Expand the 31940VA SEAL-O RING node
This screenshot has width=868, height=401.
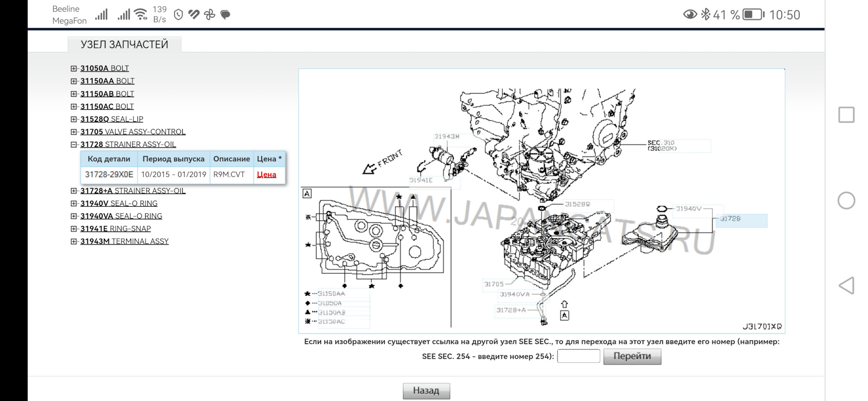point(74,216)
